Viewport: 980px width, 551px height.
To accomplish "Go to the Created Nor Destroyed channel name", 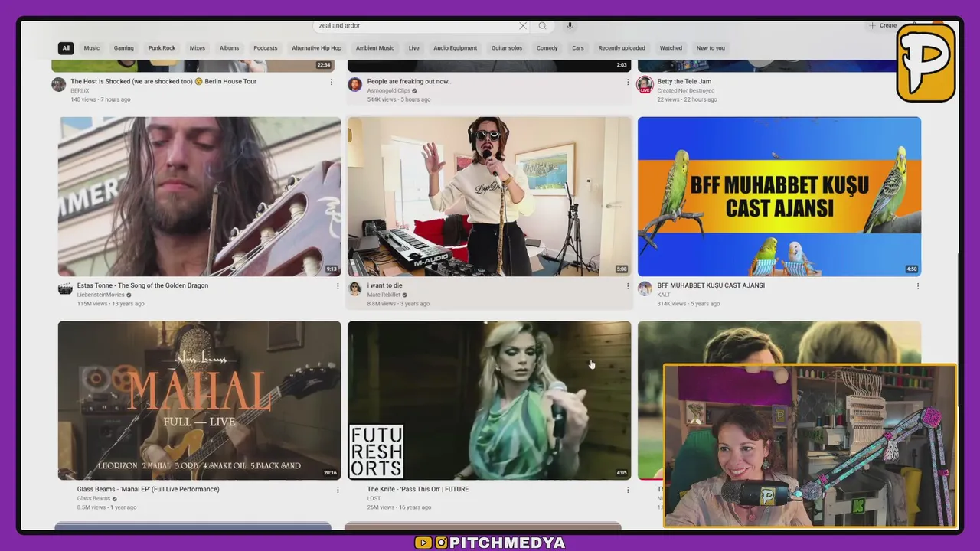I will [x=685, y=90].
